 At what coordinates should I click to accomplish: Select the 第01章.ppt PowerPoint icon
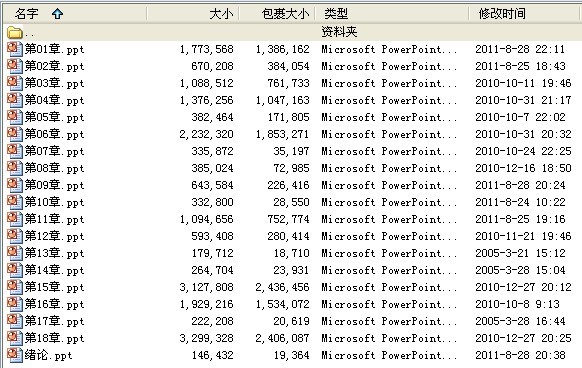pos(14,49)
